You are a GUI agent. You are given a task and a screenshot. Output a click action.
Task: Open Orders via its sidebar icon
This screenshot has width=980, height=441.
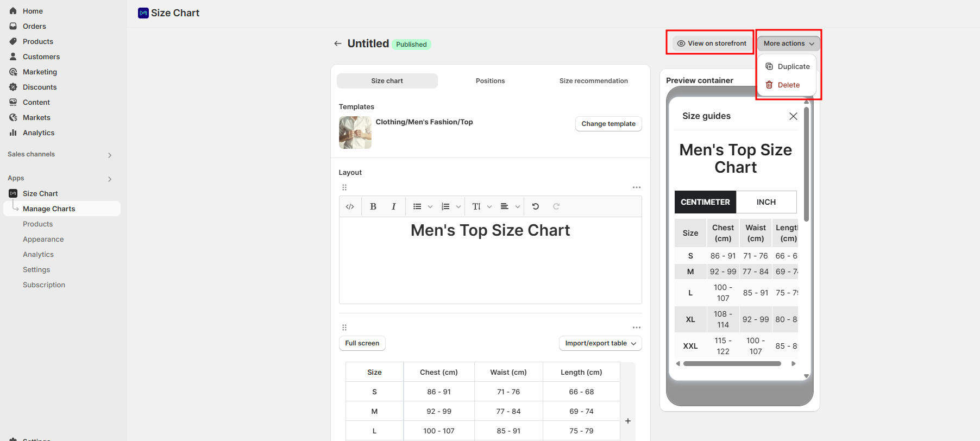click(x=13, y=26)
